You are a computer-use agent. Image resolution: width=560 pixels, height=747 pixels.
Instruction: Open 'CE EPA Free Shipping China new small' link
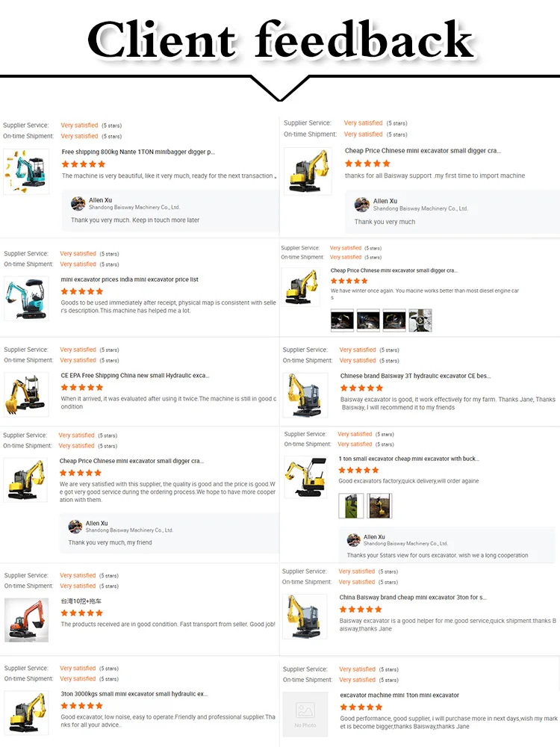pos(134,376)
